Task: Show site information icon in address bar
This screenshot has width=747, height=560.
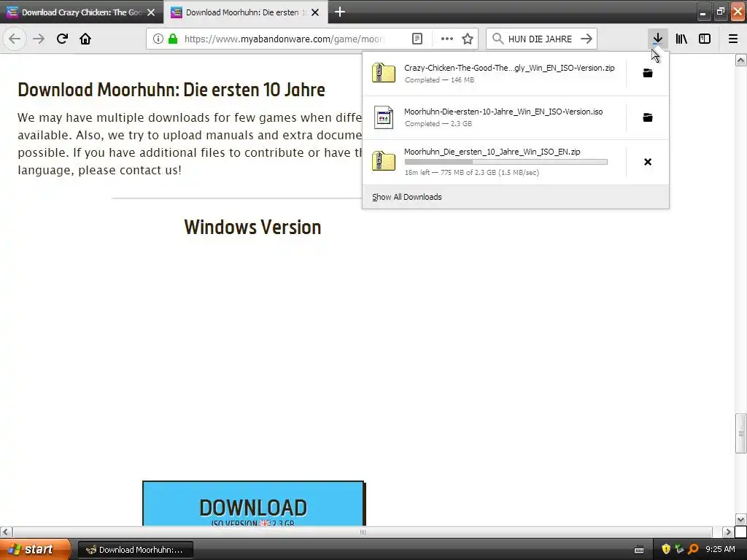Action: [x=158, y=39]
